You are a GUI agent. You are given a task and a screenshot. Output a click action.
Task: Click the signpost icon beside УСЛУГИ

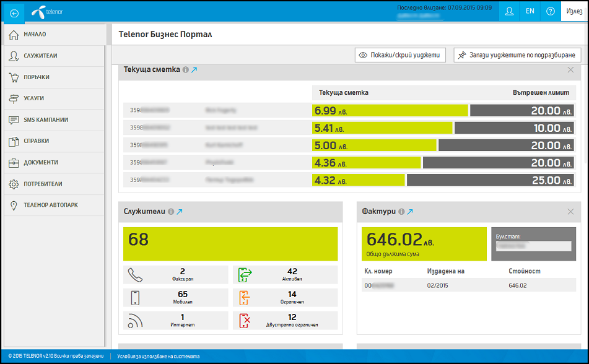coord(14,98)
